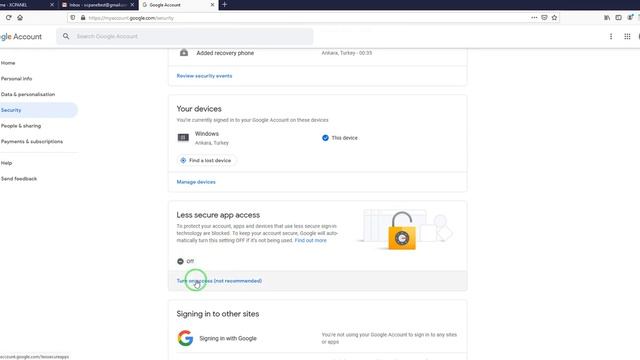
Task: Open the Google apps grid
Action: 627,36
